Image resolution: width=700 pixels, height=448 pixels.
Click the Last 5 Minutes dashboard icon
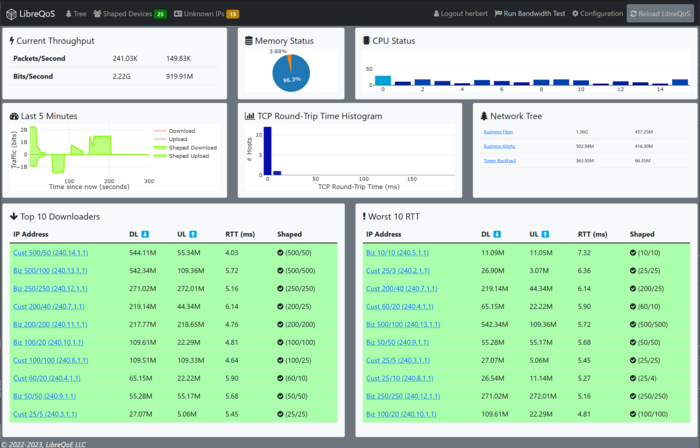pyautogui.click(x=14, y=116)
